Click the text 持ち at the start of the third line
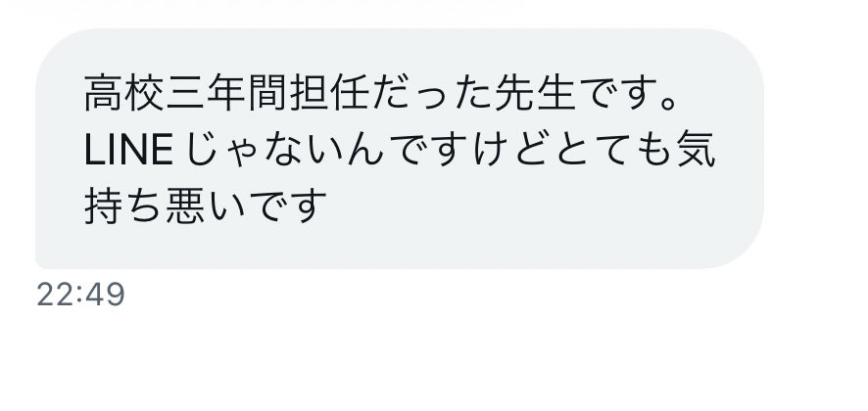This screenshot has height=411, width=868. pyautogui.click(x=125, y=205)
